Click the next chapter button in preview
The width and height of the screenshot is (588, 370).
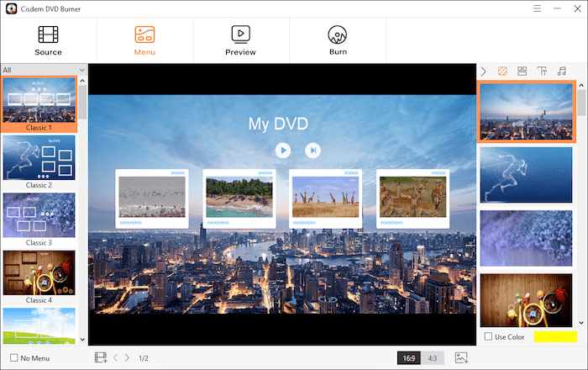click(x=312, y=151)
